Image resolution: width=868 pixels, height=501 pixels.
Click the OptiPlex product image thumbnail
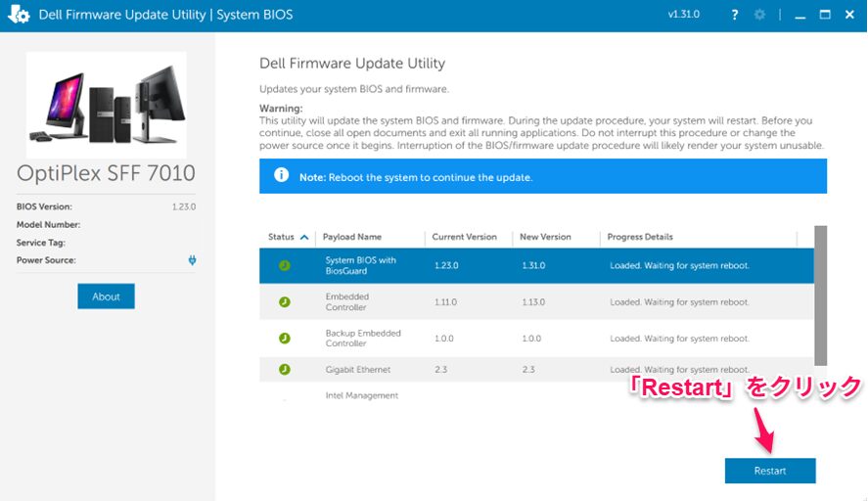pos(107,103)
